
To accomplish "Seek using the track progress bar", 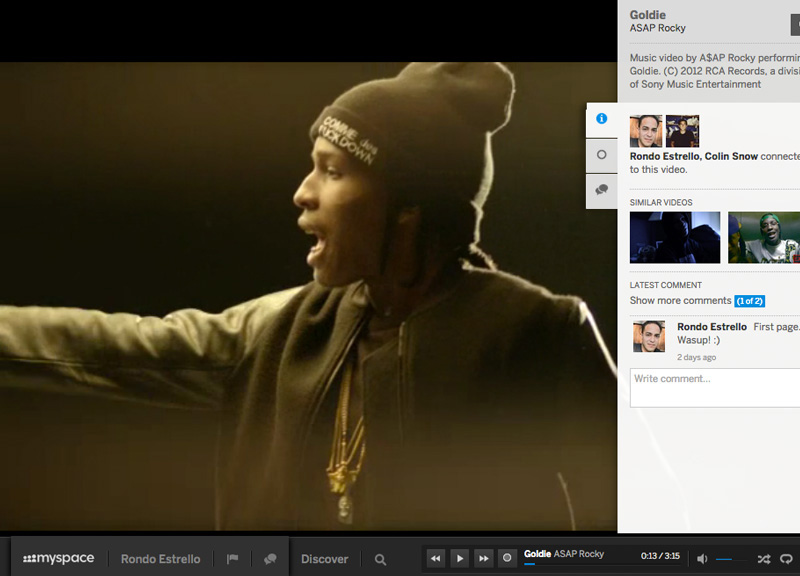I will tap(602, 564).
